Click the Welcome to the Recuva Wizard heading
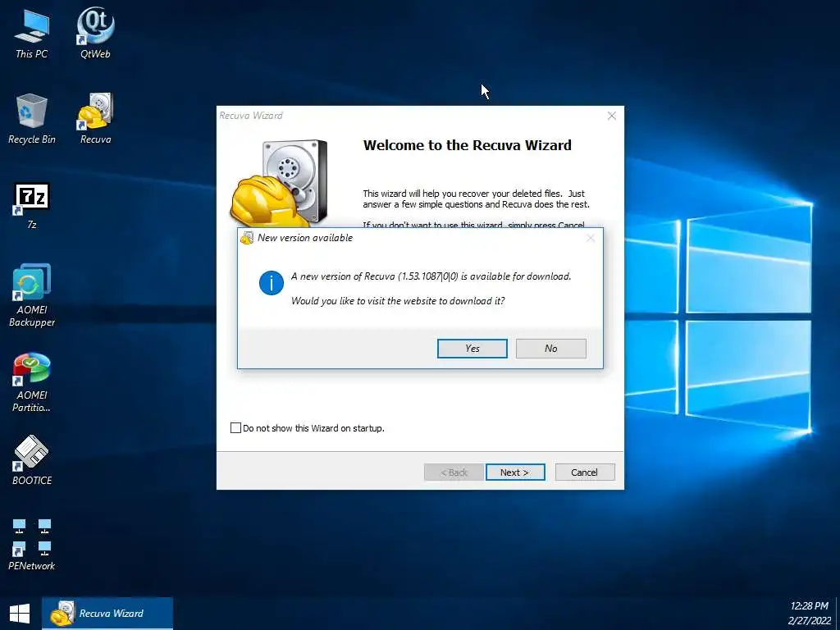The image size is (840, 630). [x=467, y=145]
